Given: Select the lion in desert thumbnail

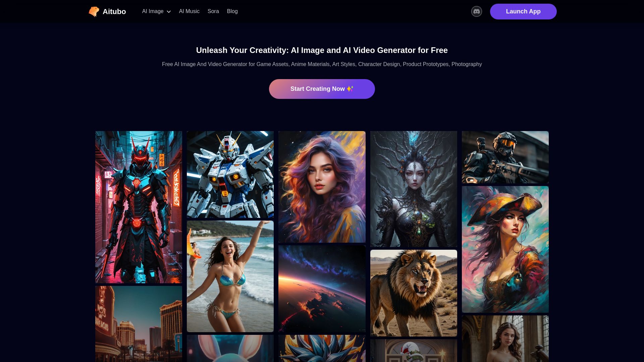Looking at the screenshot, I should (x=414, y=293).
